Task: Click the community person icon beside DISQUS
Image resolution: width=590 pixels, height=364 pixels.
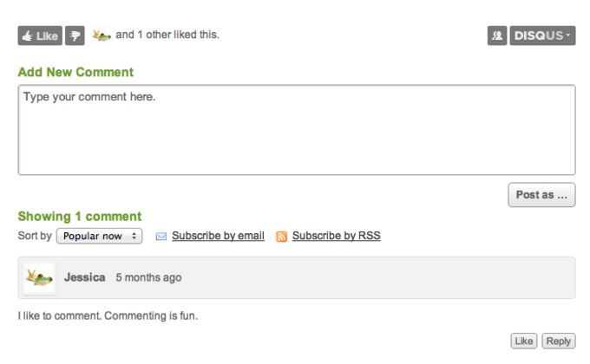Action: click(497, 36)
